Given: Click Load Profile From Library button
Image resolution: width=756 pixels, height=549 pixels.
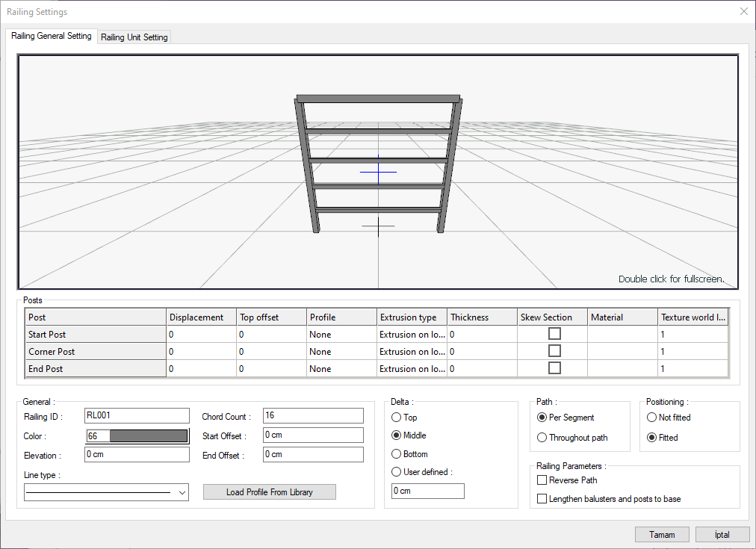Looking at the screenshot, I should click(270, 492).
